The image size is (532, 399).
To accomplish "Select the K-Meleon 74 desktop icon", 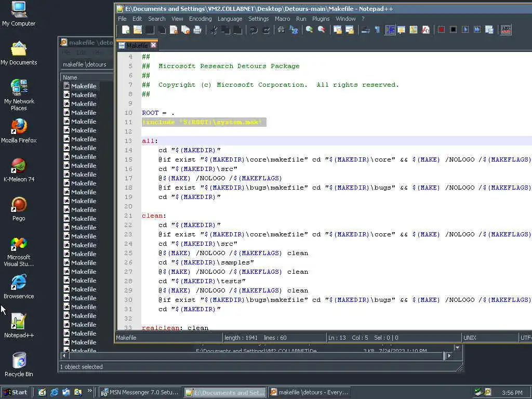I will click(x=19, y=170).
